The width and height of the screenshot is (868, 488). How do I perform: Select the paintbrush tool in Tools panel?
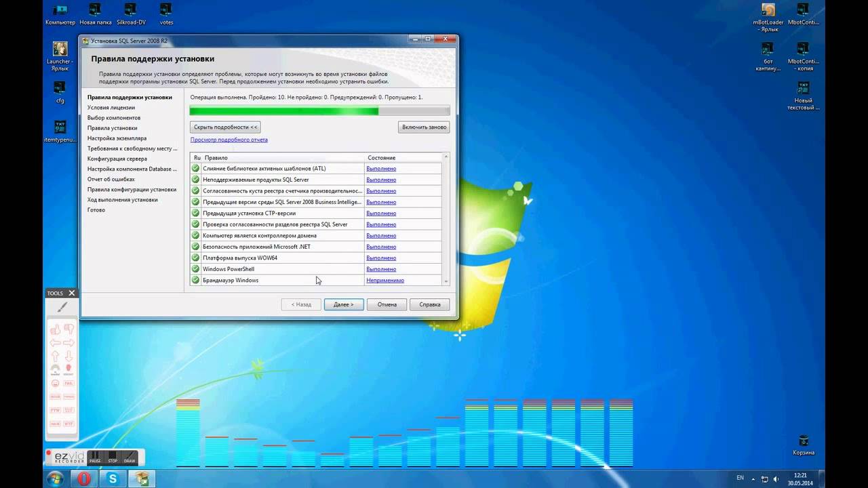point(62,307)
